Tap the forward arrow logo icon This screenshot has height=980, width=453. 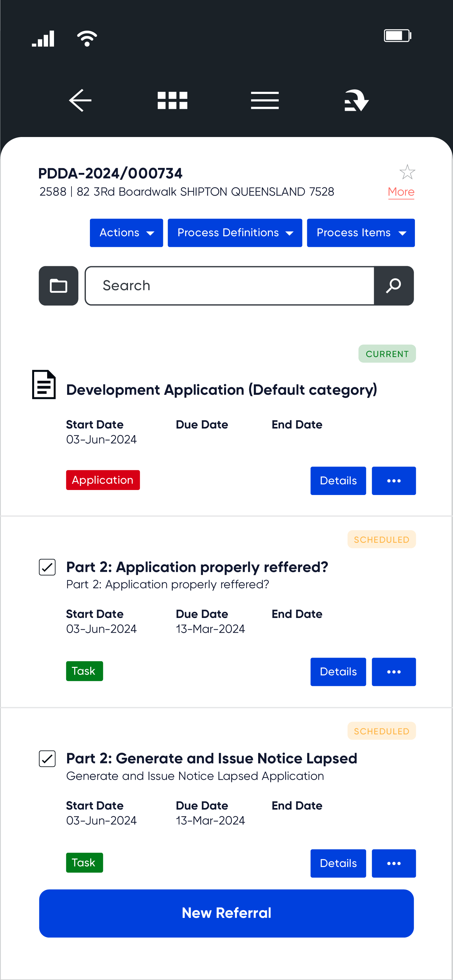click(357, 100)
